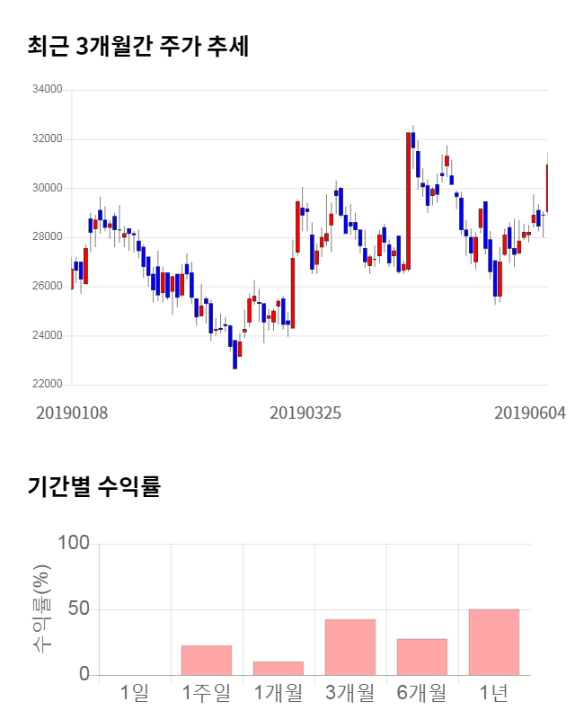
Task: Click the 34000 price axis label
Action: 46,90
